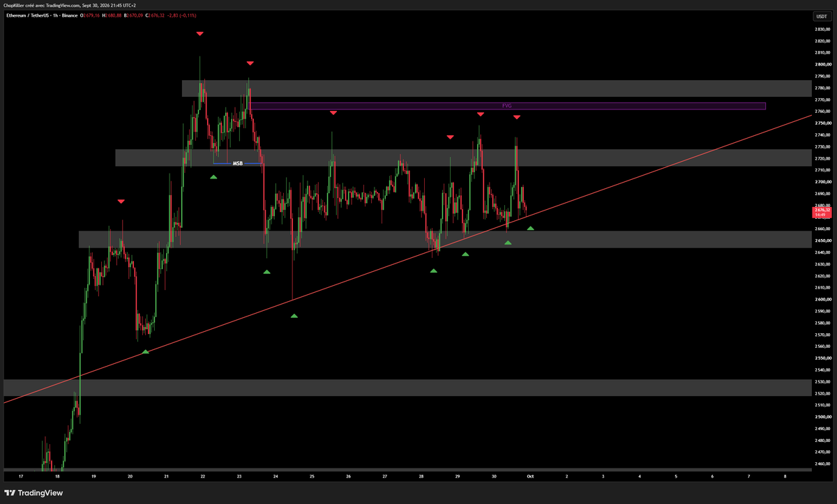Click date 17 on the time axis
Viewport: 837px width, 504px height.
coord(22,476)
